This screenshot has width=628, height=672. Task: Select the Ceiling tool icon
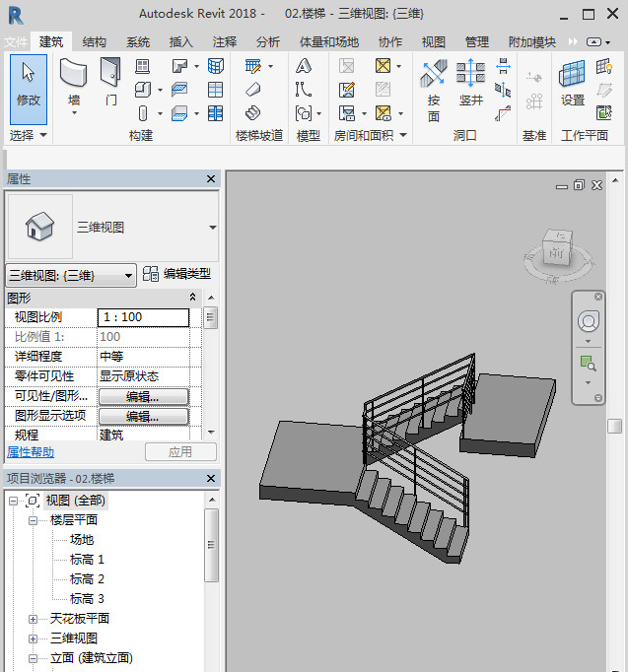pos(179,90)
